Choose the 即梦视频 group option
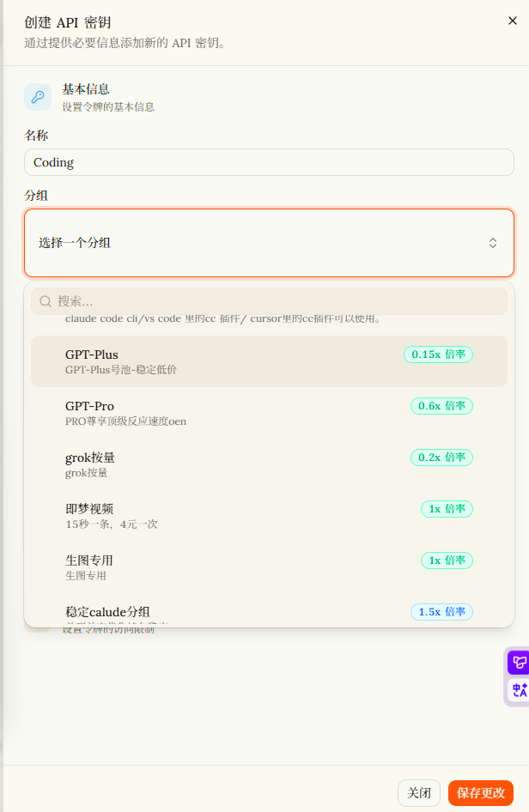This screenshot has height=812, width=529. pyautogui.click(x=269, y=516)
